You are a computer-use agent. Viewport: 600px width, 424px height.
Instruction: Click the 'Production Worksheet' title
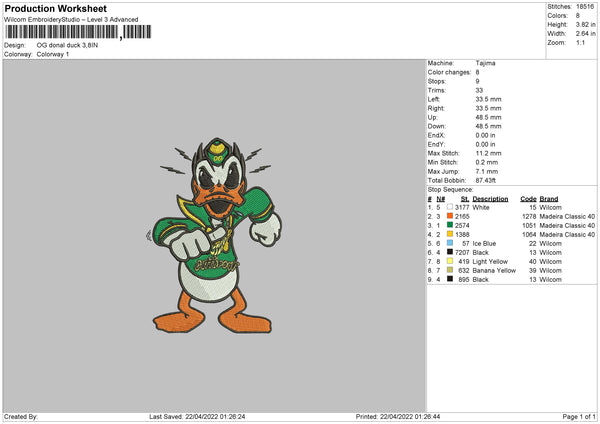click(55, 8)
